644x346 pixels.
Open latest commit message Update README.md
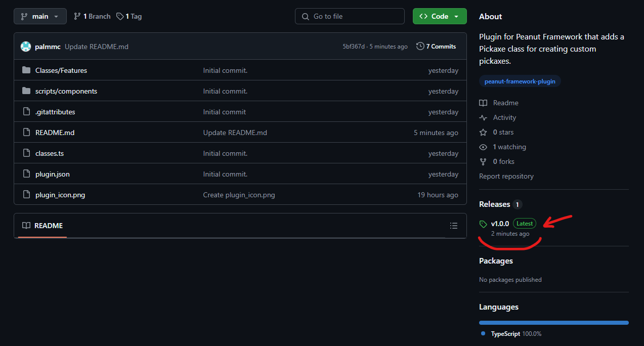pyautogui.click(x=97, y=47)
